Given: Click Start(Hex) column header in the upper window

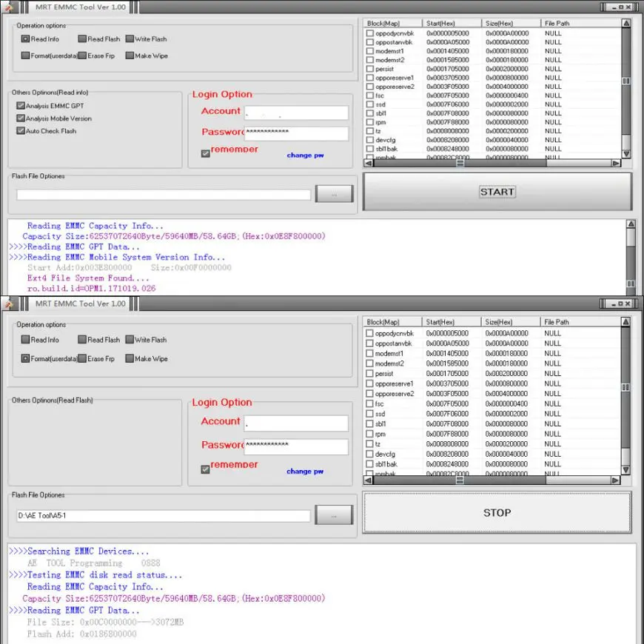Looking at the screenshot, I should click(452, 24).
